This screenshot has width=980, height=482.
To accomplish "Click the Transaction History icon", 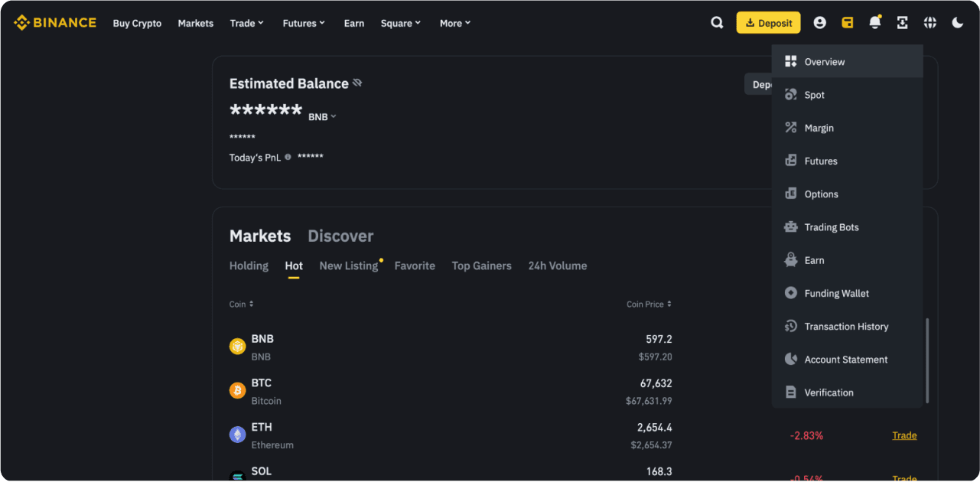I will coord(791,327).
